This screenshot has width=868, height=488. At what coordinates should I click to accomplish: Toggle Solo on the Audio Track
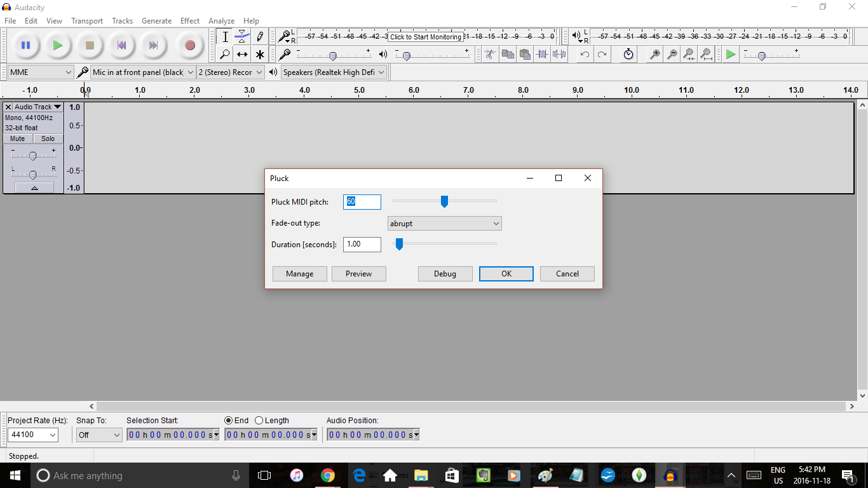click(48, 139)
